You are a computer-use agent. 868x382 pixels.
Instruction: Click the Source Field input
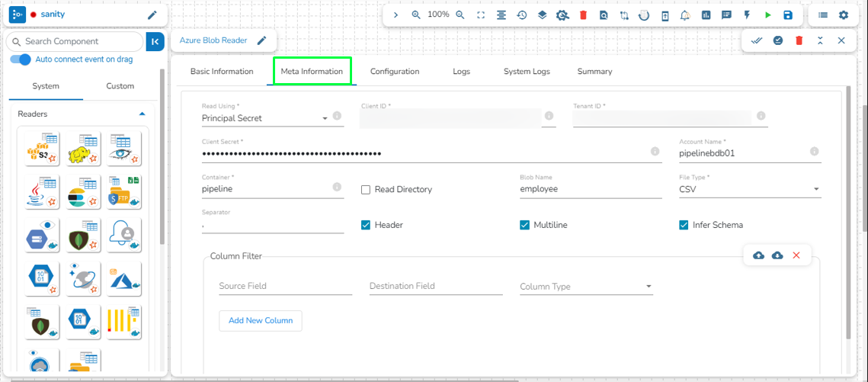(284, 287)
